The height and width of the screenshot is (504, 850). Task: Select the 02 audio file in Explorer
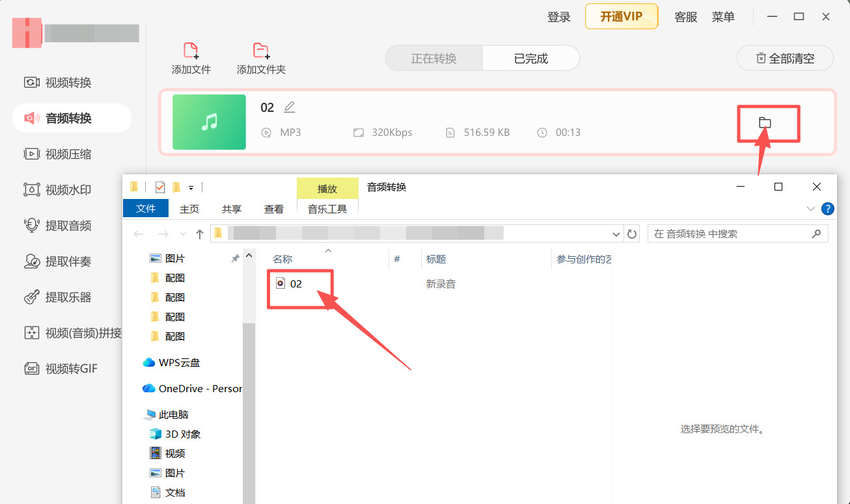point(297,283)
